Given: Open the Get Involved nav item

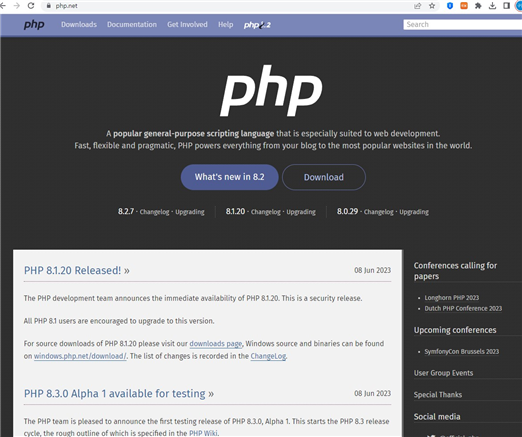Looking at the screenshot, I should [x=187, y=24].
